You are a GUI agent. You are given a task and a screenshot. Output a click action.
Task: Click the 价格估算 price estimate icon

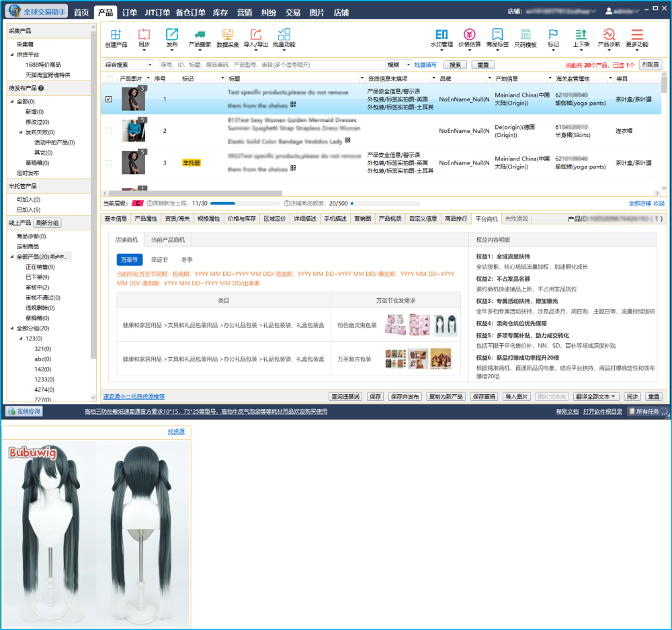pyautogui.click(x=469, y=35)
